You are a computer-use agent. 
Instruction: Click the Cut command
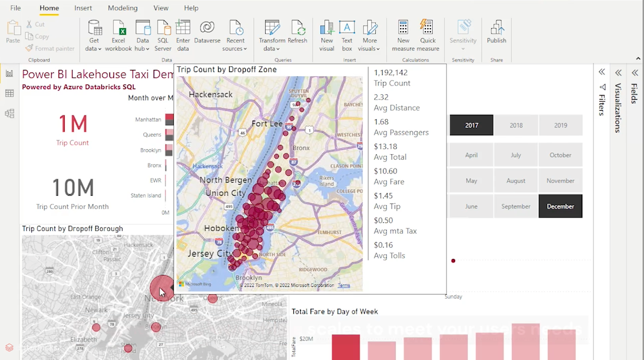tap(35, 24)
